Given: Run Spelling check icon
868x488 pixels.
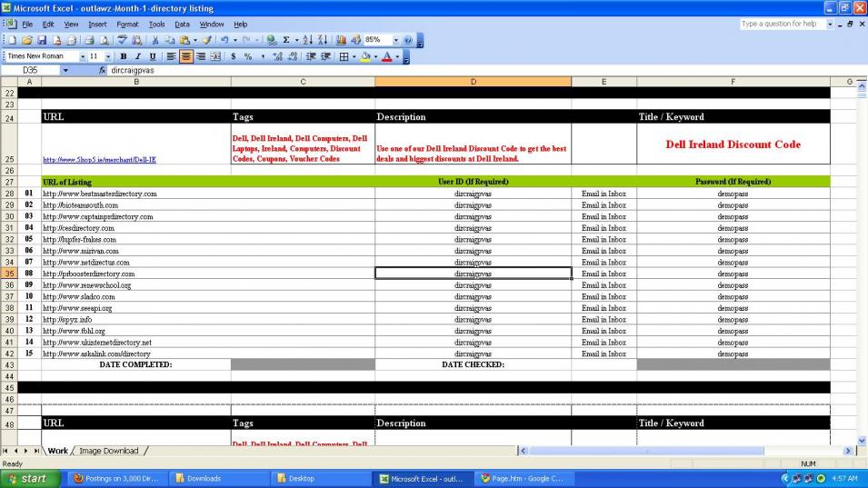Looking at the screenshot, I should (x=123, y=40).
